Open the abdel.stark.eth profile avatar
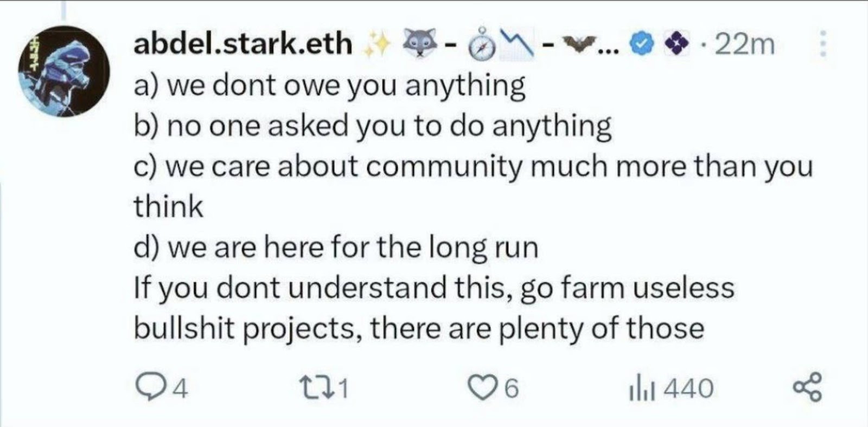Screen dimensions: 868x427 point(64,71)
